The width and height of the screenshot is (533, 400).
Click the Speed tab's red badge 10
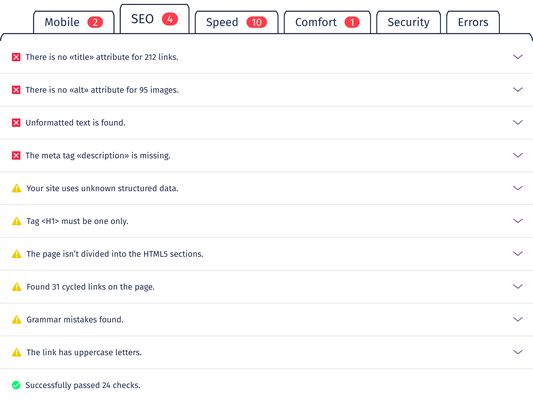click(x=257, y=22)
